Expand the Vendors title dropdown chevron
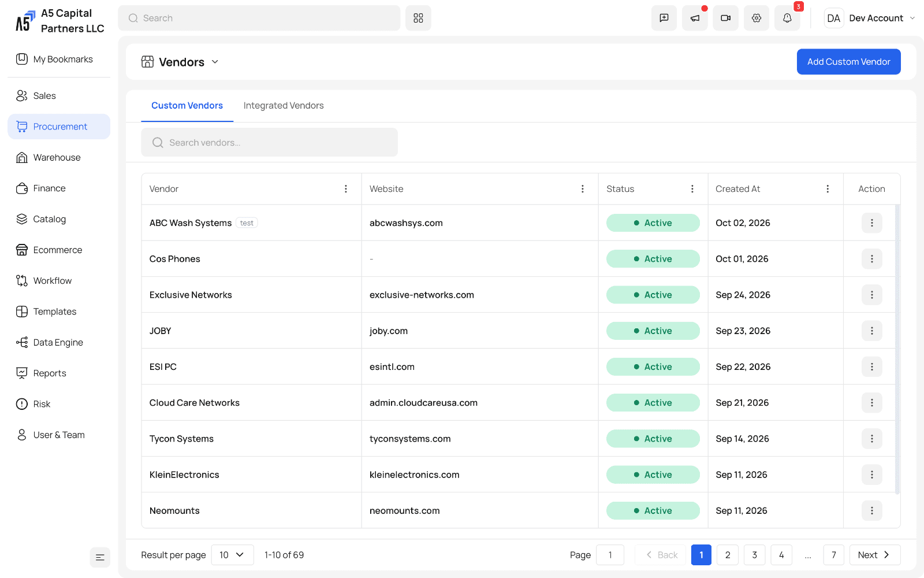The height and width of the screenshot is (578, 924). click(x=215, y=62)
